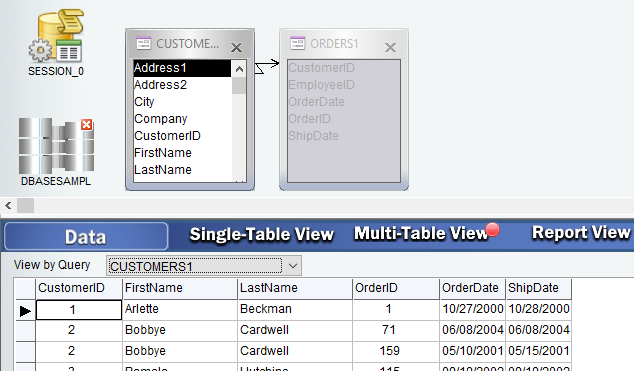The height and width of the screenshot is (371, 634).
Task: Click the field list scroll up arrow
Action: point(239,69)
